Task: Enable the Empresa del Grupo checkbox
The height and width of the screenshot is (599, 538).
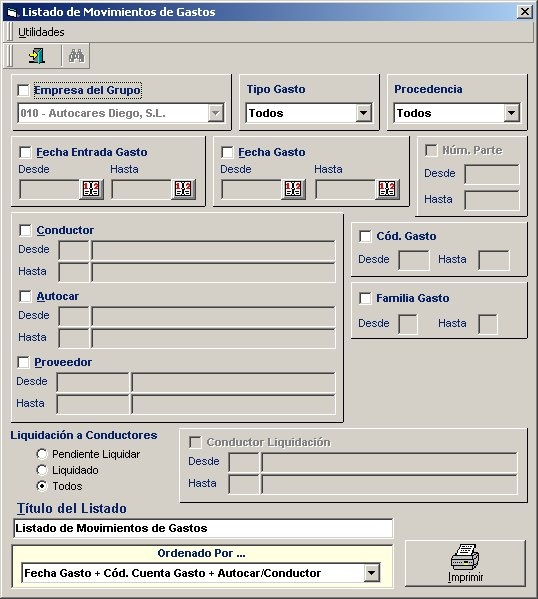Action: [24, 91]
